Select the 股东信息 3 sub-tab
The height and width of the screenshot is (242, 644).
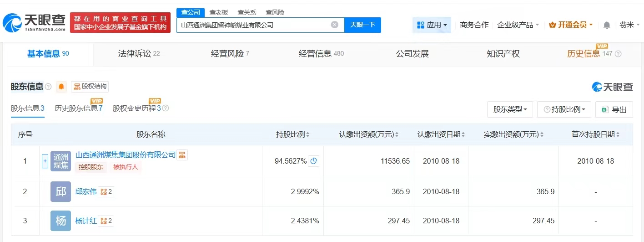[x=27, y=108]
